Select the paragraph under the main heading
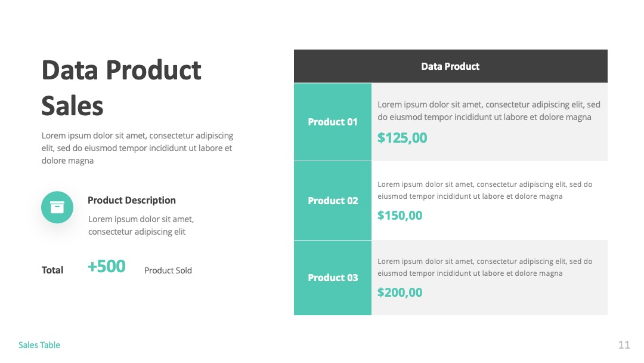This screenshot has width=644, height=363. [137, 148]
